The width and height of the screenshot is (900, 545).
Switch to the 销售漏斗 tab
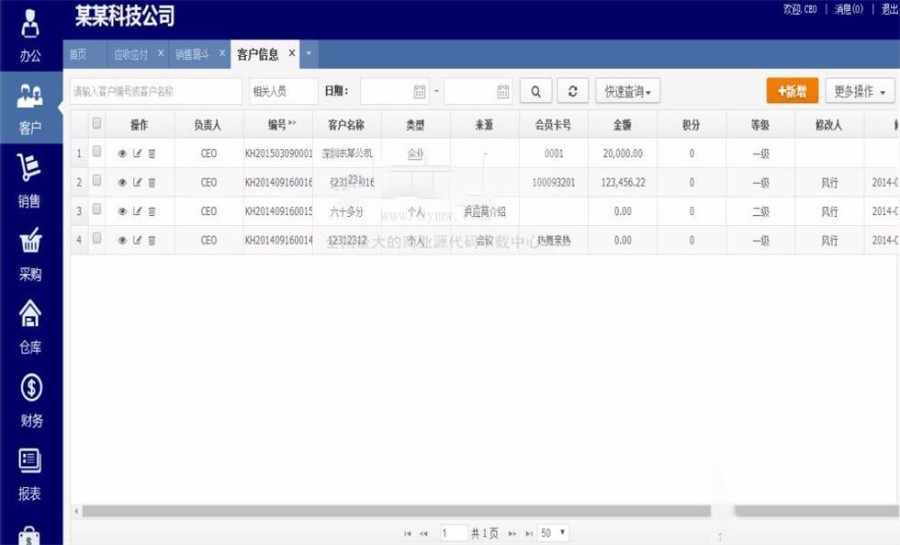click(x=192, y=54)
